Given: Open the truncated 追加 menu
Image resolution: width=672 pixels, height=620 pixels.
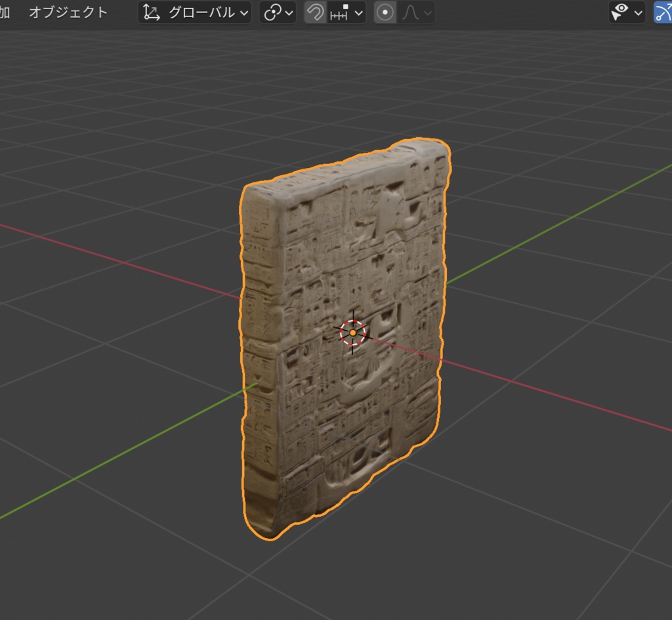Looking at the screenshot, I should (x=5, y=11).
